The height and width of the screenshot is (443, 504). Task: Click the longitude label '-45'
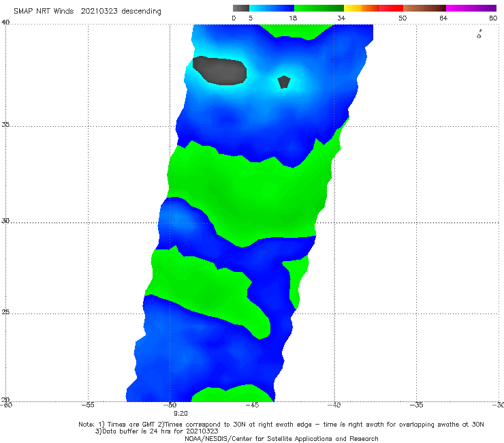[252, 405]
